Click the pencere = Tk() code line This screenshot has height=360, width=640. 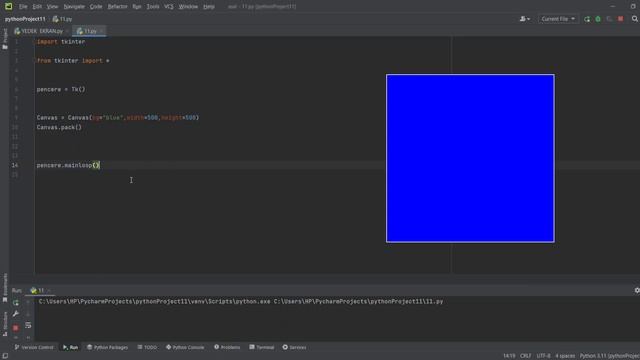point(61,89)
